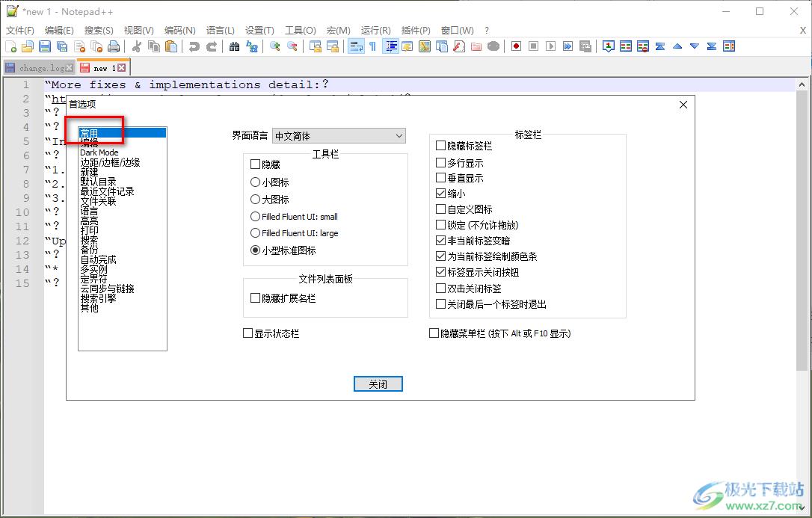Click the editor vertical scrollbar thumb

(802, 231)
